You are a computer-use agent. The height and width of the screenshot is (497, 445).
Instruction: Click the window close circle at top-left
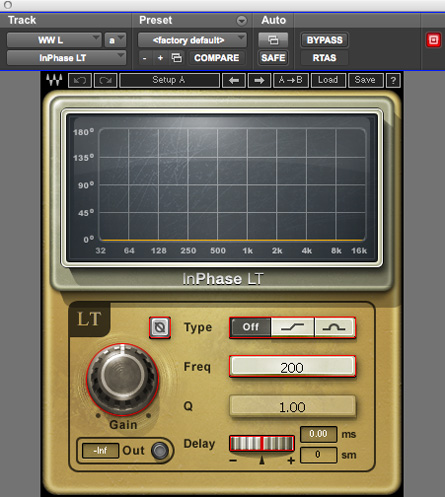tap(8, 5)
